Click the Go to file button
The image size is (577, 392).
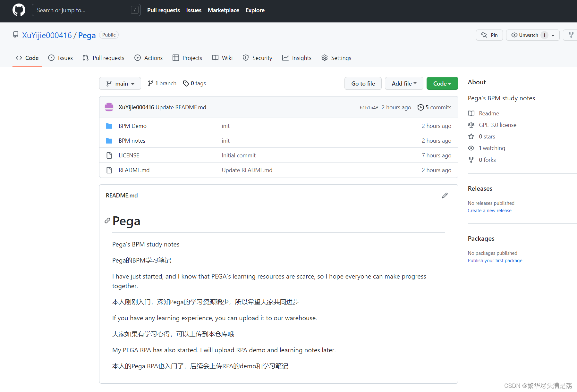click(363, 83)
